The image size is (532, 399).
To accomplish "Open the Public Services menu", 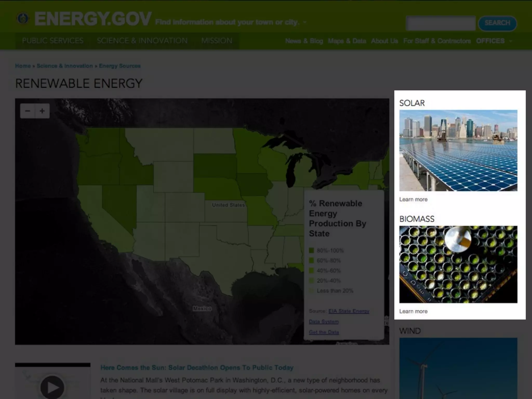I will (53, 41).
